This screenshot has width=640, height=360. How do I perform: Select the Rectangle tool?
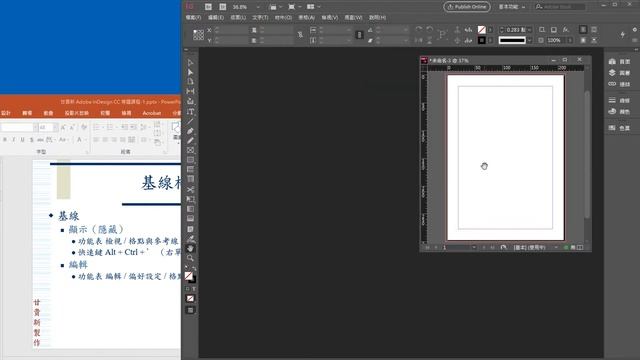click(190, 160)
